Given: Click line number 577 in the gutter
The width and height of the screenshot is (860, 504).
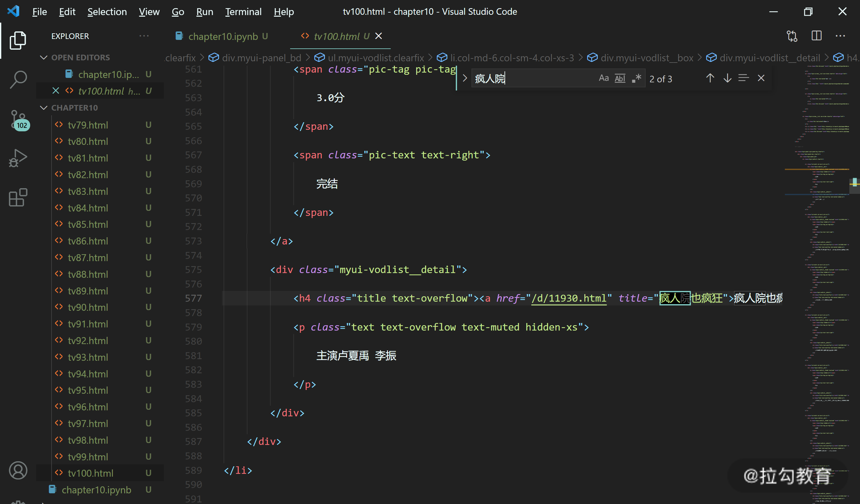Looking at the screenshot, I should pos(193,298).
